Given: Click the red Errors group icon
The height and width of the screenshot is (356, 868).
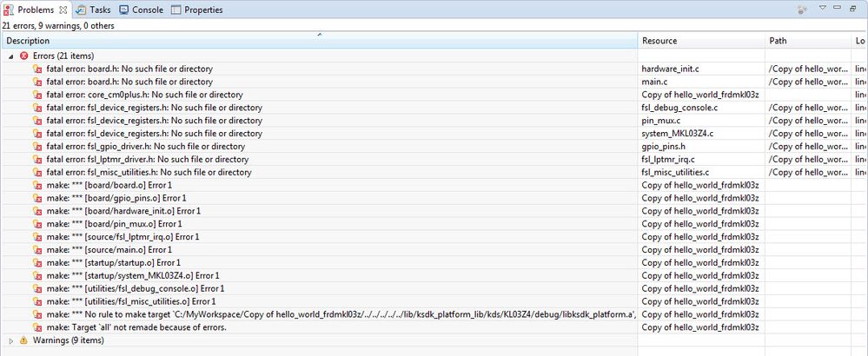Looking at the screenshot, I should [23, 56].
